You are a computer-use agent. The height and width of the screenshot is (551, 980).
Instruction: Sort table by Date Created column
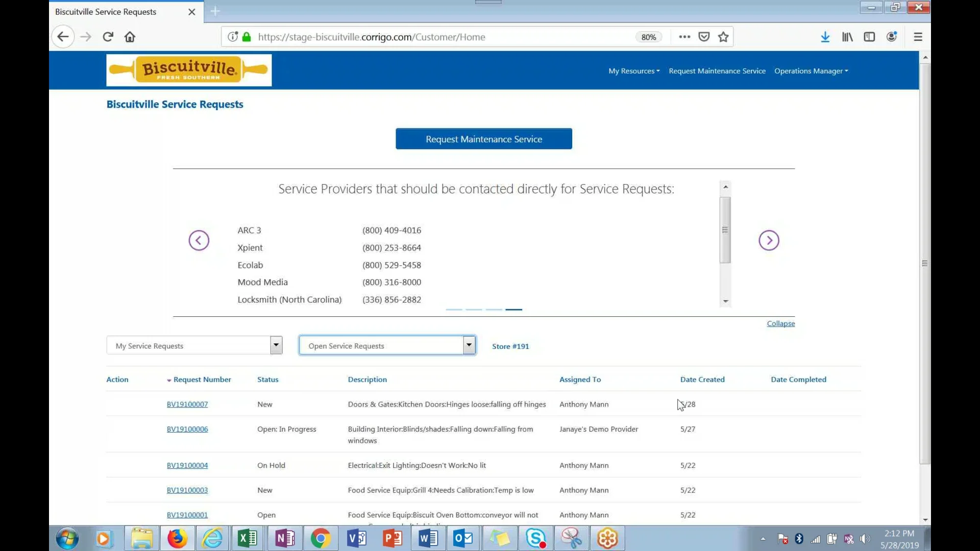pos(702,380)
